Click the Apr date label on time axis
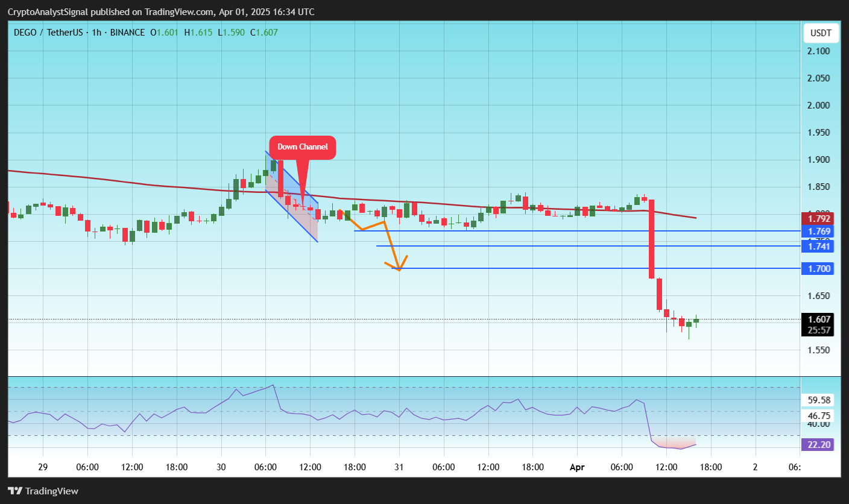The image size is (849, 504). click(577, 467)
